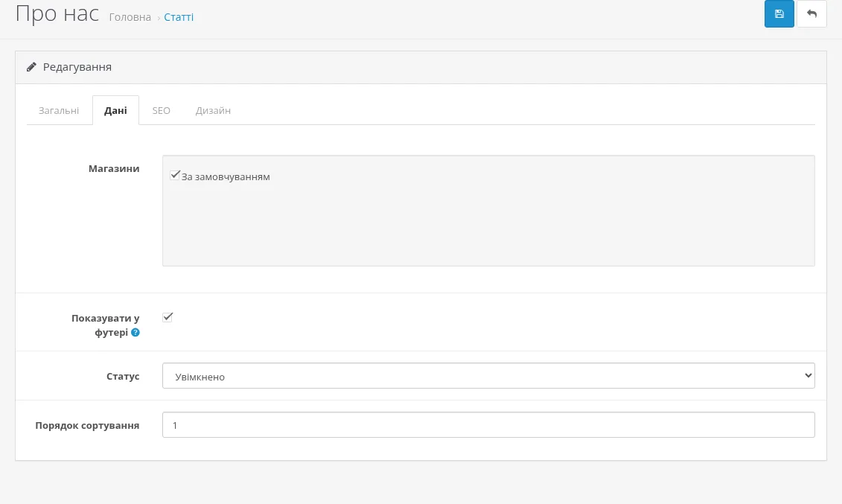Click the back arrow cancel button

811,14
